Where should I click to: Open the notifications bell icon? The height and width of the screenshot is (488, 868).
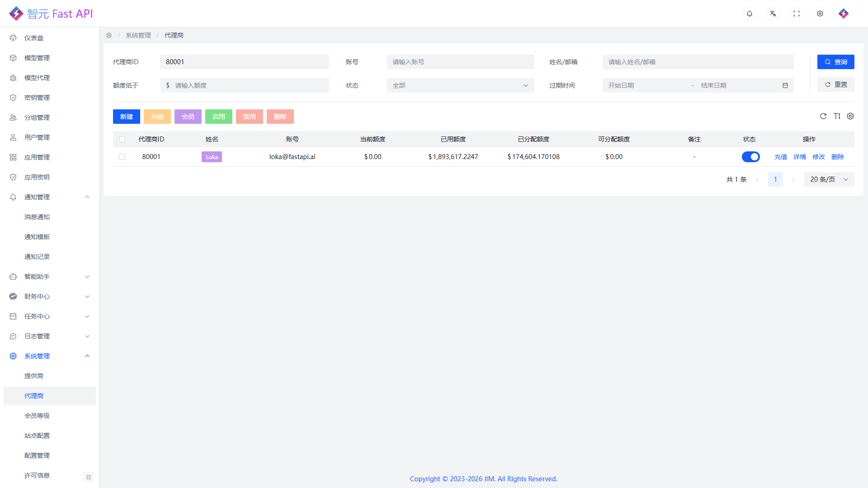click(x=750, y=14)
